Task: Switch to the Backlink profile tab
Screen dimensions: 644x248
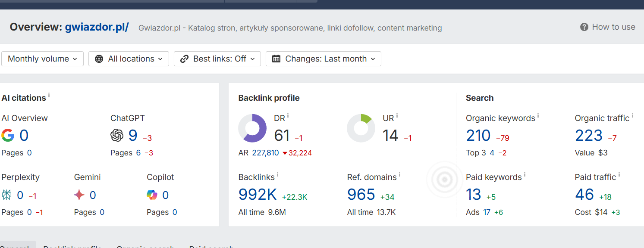Action: point(72,246)
